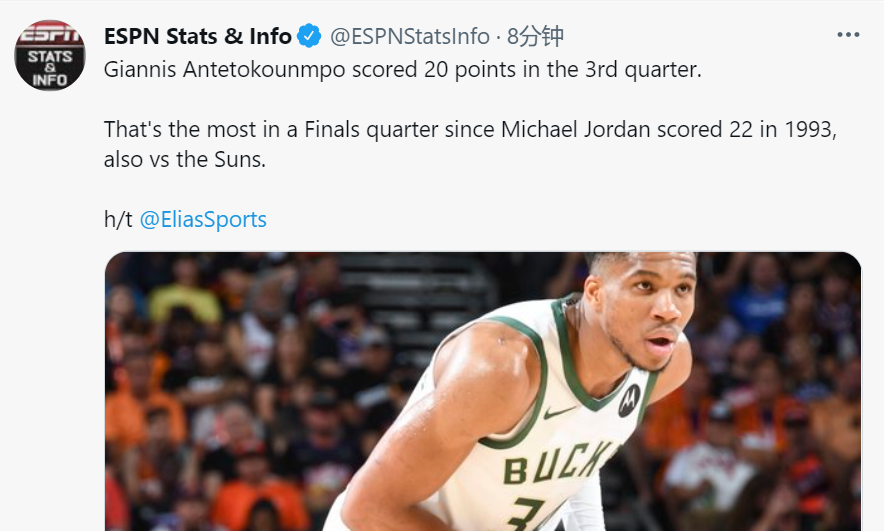
Task: Click Giannis's face in the photo
Action: (643, 318)
